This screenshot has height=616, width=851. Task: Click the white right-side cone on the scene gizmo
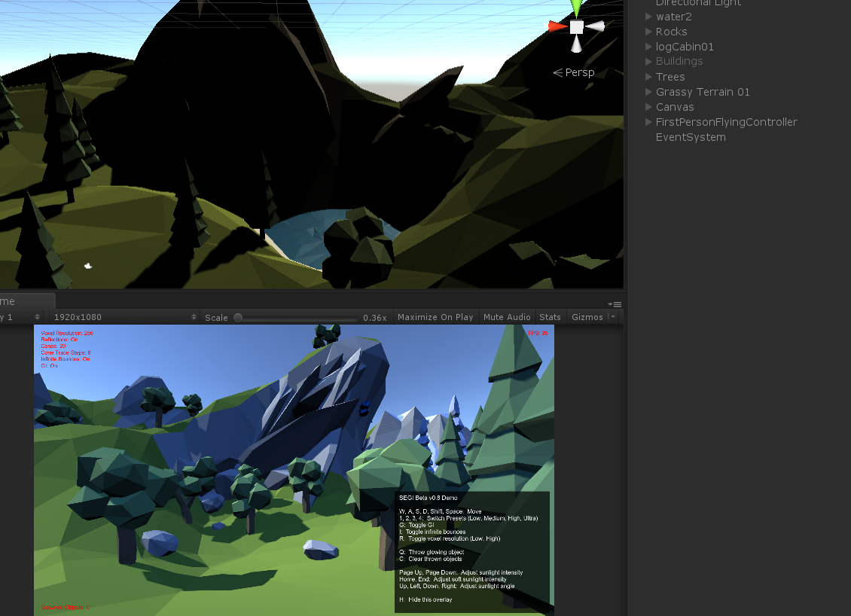point(596,26)
